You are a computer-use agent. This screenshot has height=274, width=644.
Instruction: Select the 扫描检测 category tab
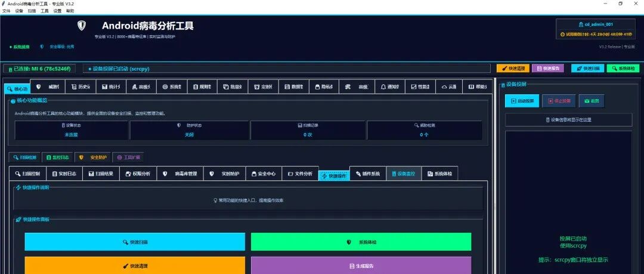click(24, 157)
